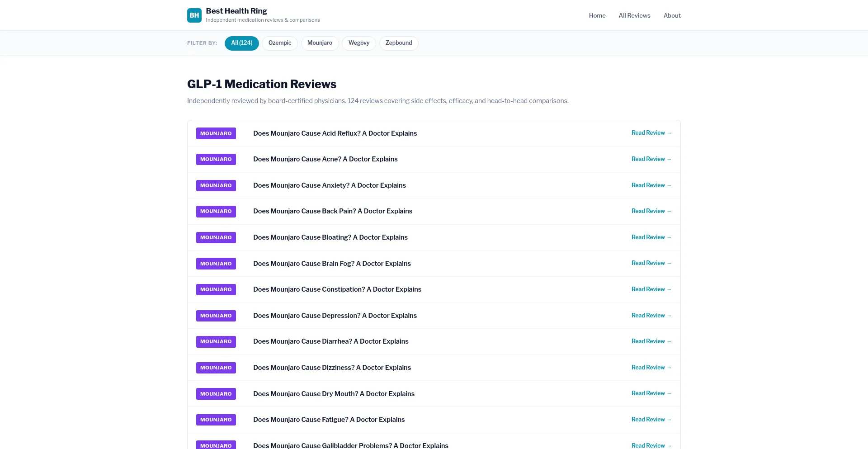Click the MOUNJARO tag on Constipation row
This screenshot has width=868, height=449.
216,289
